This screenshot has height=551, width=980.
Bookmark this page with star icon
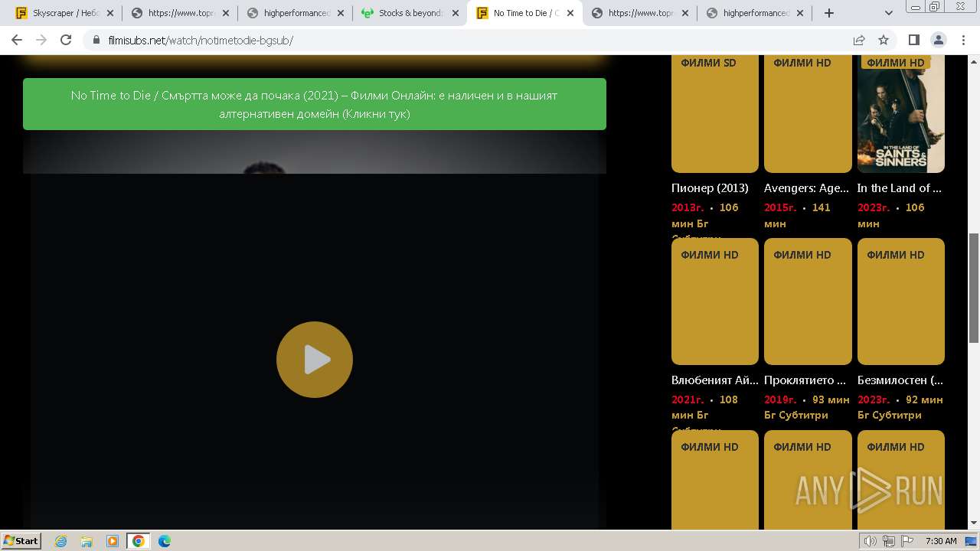tap(884, 40)
